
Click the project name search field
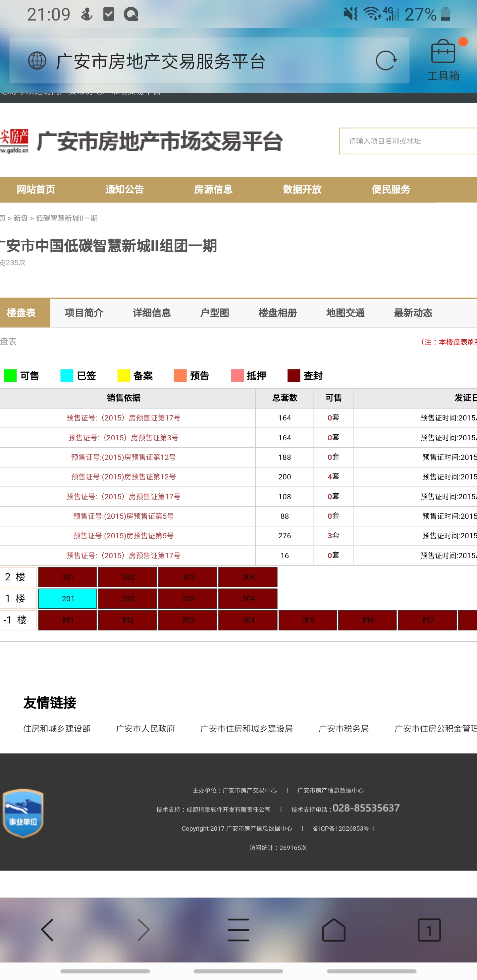point(407,141)
